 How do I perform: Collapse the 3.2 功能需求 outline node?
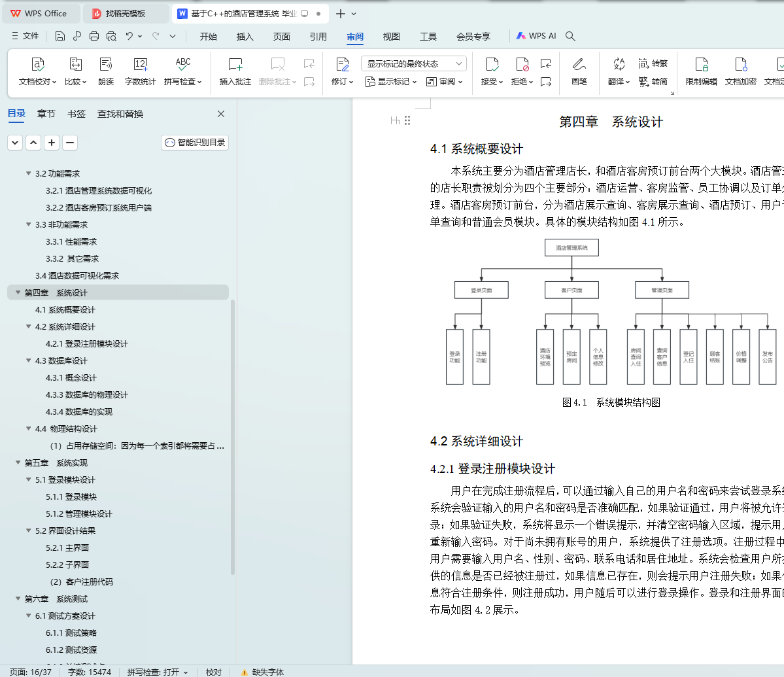tap(29, 173)
